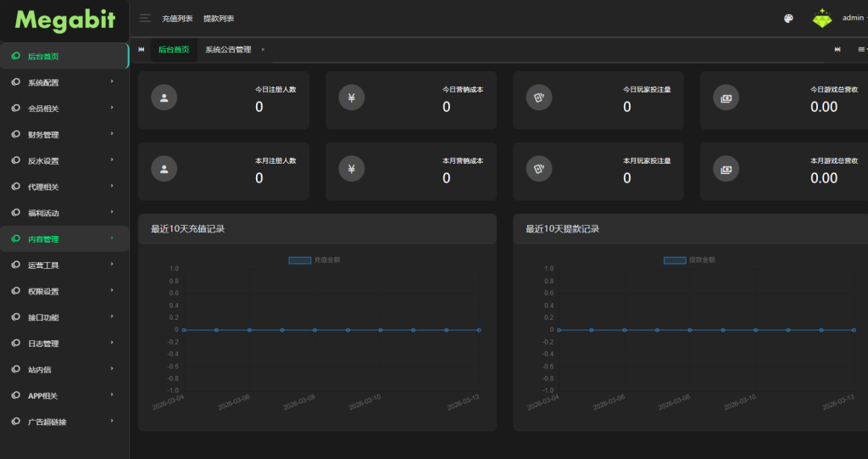Close the 系统公告管理 tab
This screenshot has height=459, width=868.
point(263,50)
